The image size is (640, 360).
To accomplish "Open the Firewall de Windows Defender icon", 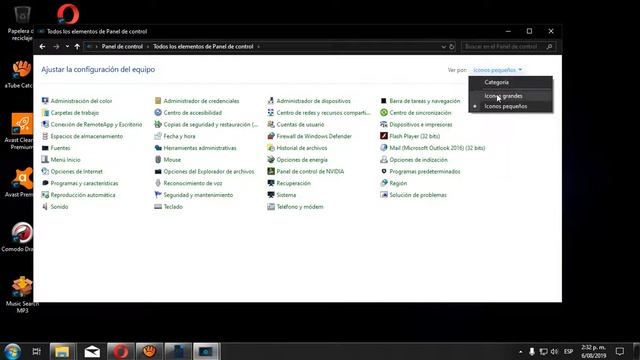I will [271, 136].
